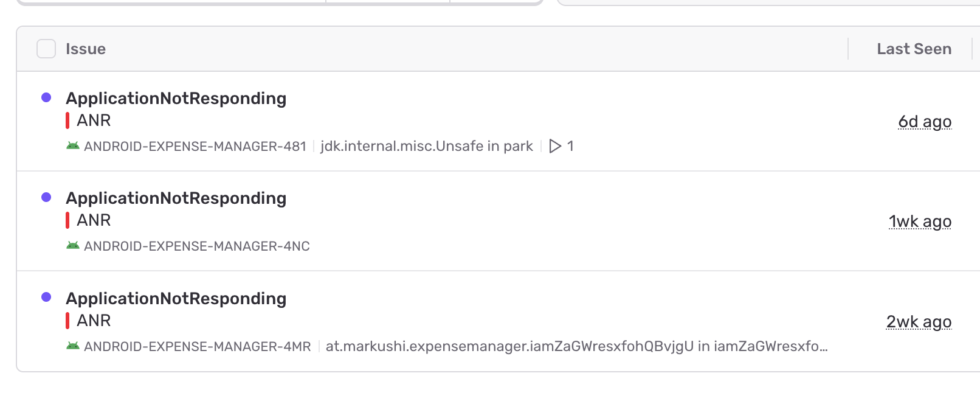Click jdk.internal.misc.Unsafe in park location text
The height and width of the screenshot is (404, 980).
[x=426, y=147]
